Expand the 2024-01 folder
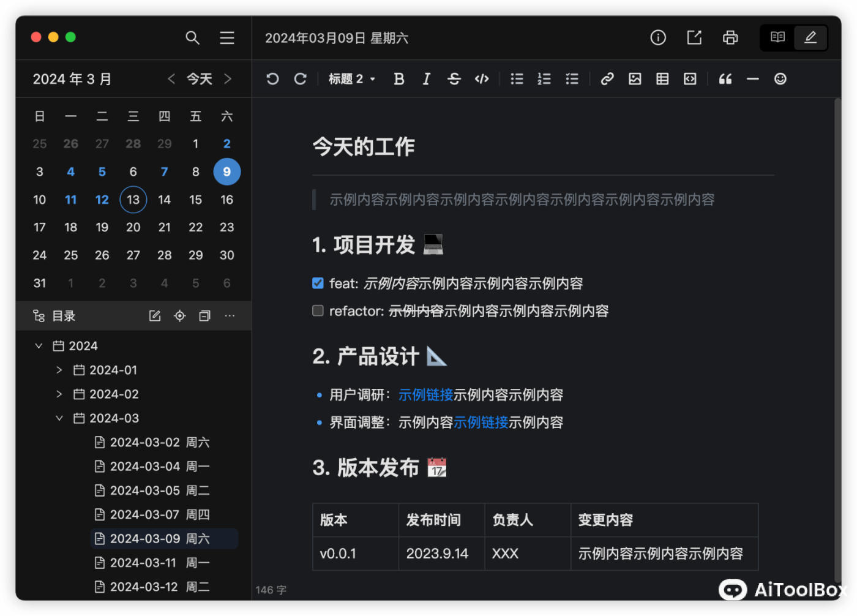The width and height of the screenshot is (857, 616). coord(59,369)
